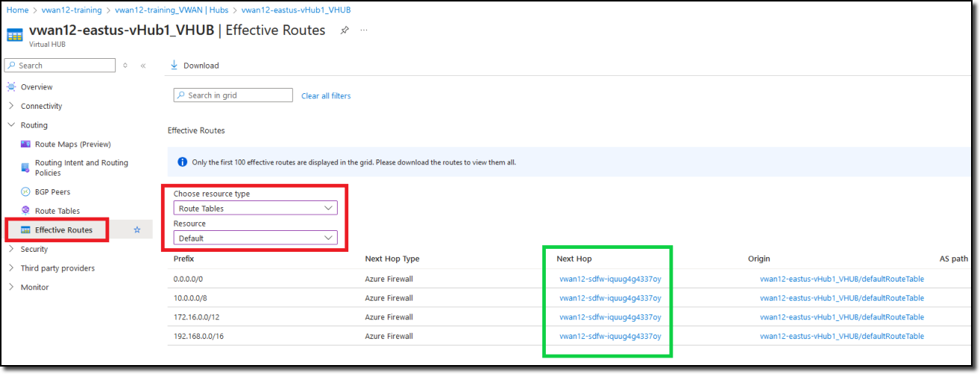Sort by the Next Hop column header
This screenshot has height=374, width=980.
coord(574,259)
